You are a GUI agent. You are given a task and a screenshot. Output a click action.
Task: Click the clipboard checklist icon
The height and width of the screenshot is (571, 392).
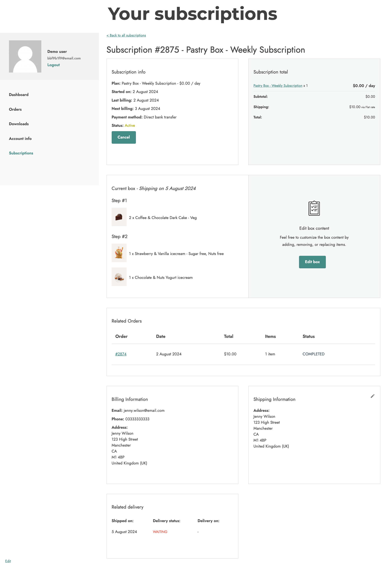pyautogui.click(x=314, y=208)
